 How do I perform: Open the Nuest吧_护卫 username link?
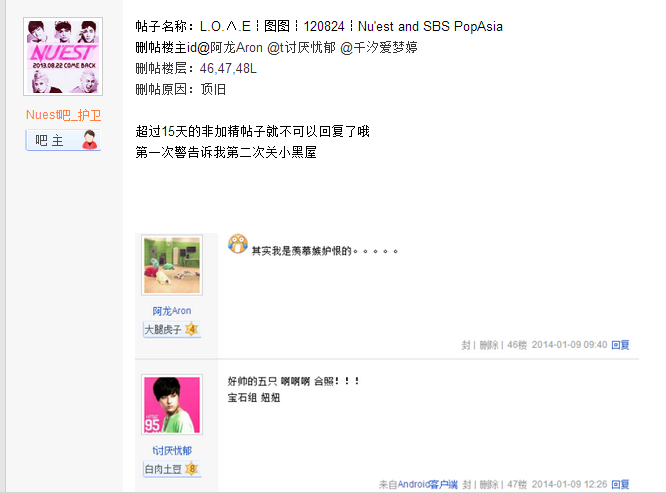point(63,115)
